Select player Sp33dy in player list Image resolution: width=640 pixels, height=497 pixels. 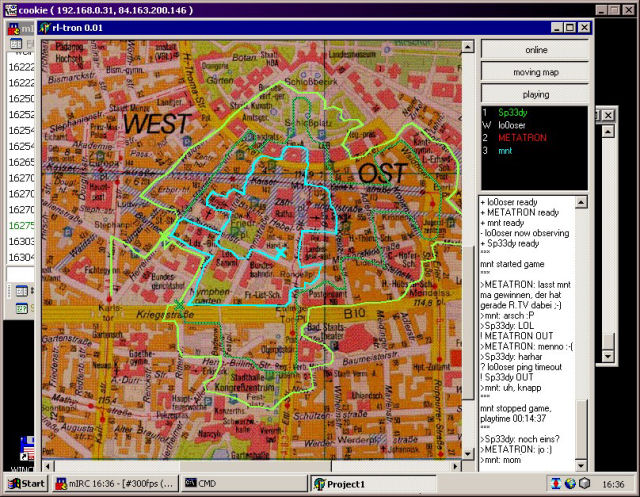tap(513, 113)
